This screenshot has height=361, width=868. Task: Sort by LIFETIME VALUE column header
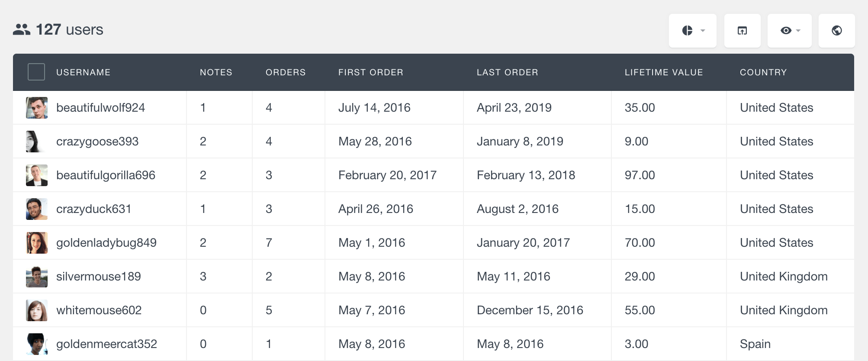click(x=664, y=72)
